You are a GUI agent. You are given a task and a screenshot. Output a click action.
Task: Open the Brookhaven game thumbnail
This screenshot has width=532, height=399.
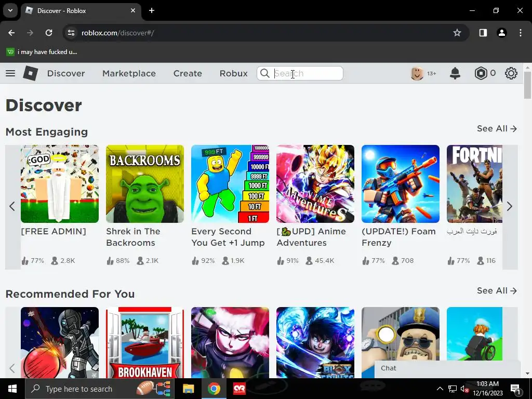145,343
